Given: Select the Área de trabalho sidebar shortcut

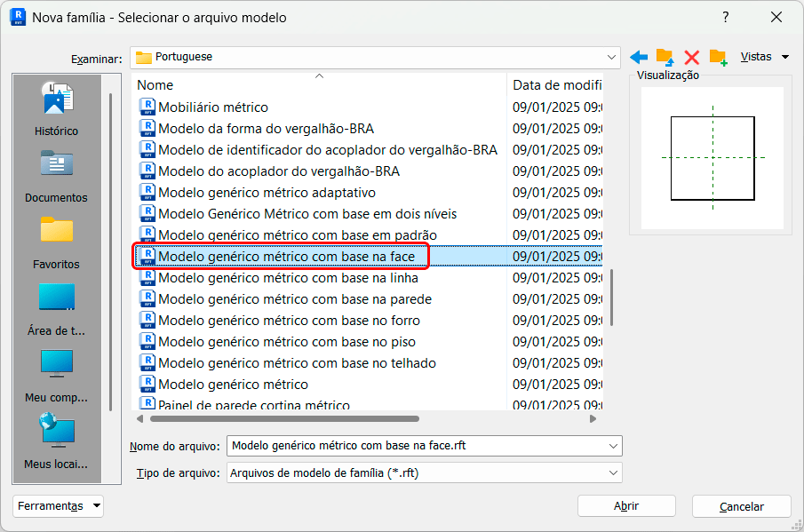Looking at the screenshot, I should (x=56, y=308).
